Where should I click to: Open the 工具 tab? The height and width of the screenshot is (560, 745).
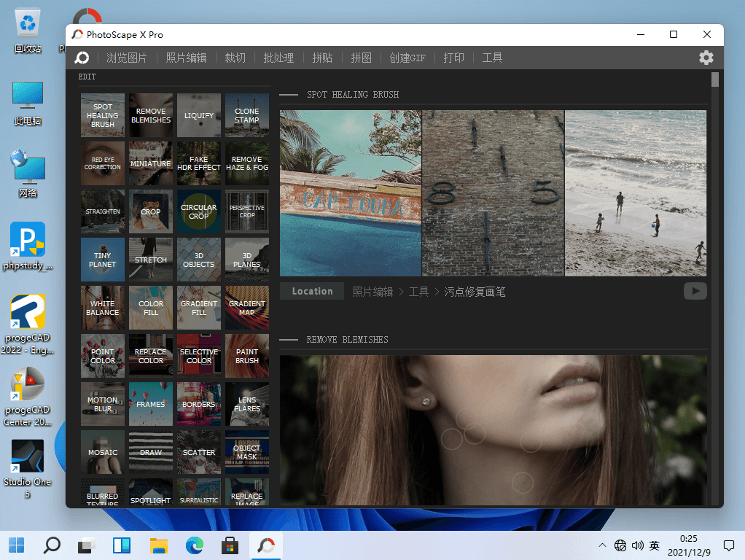[x=492, y=58]
